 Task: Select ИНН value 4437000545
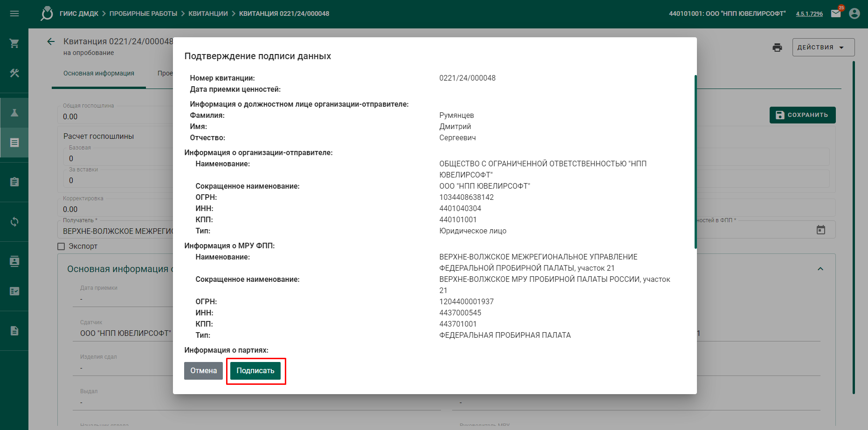pos(460,313)
